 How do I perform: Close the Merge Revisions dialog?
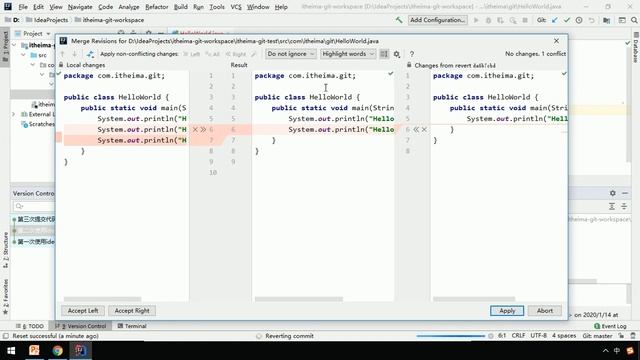[556, 41]
